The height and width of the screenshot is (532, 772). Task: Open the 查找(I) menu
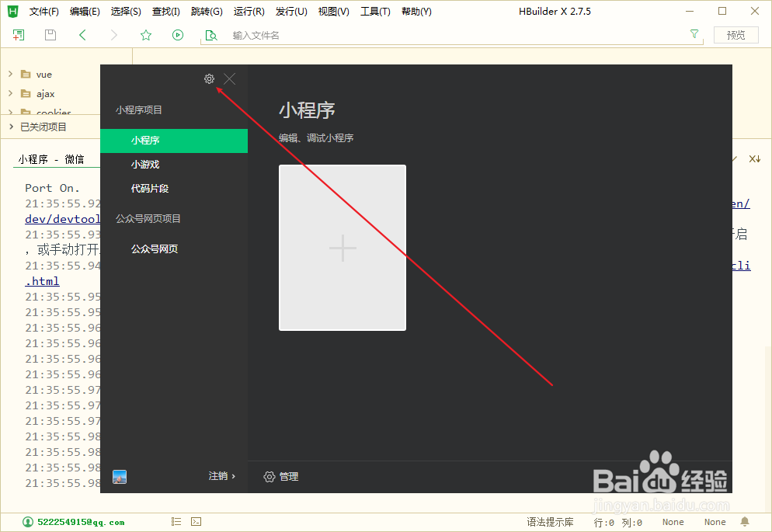point(166,12)
